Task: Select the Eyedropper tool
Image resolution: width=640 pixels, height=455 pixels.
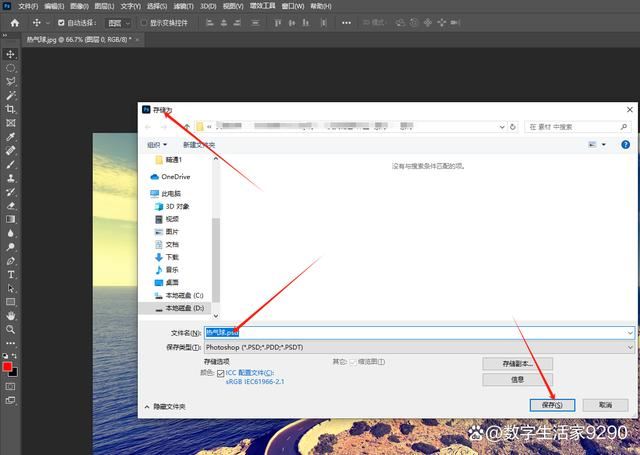Action: [x=11, y=136]
